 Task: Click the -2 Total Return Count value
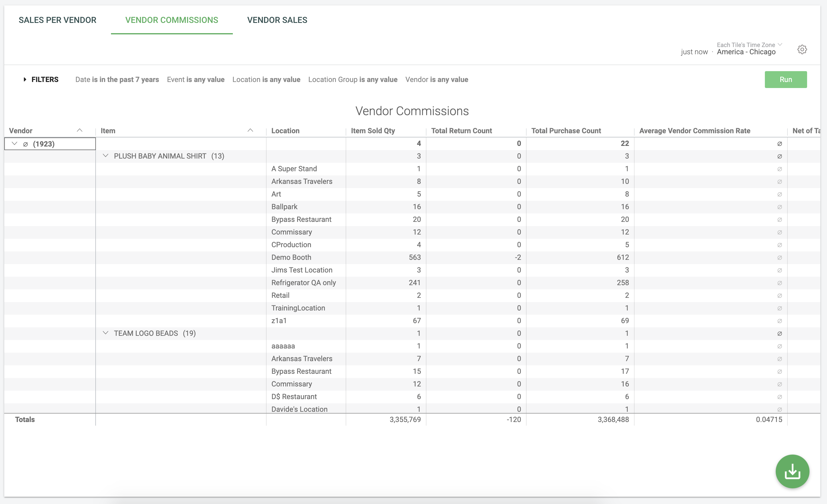518,257
